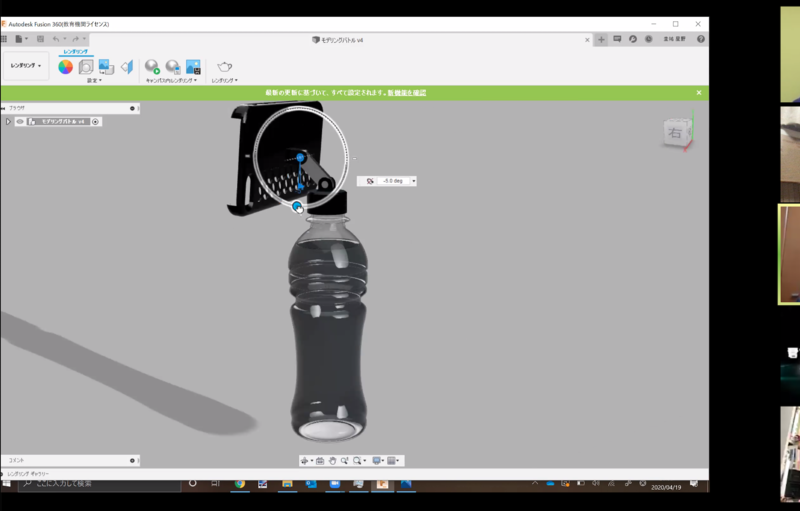Open the Help question mark menu
This screenshot has height=511, width=800.
tap(701, 39)
